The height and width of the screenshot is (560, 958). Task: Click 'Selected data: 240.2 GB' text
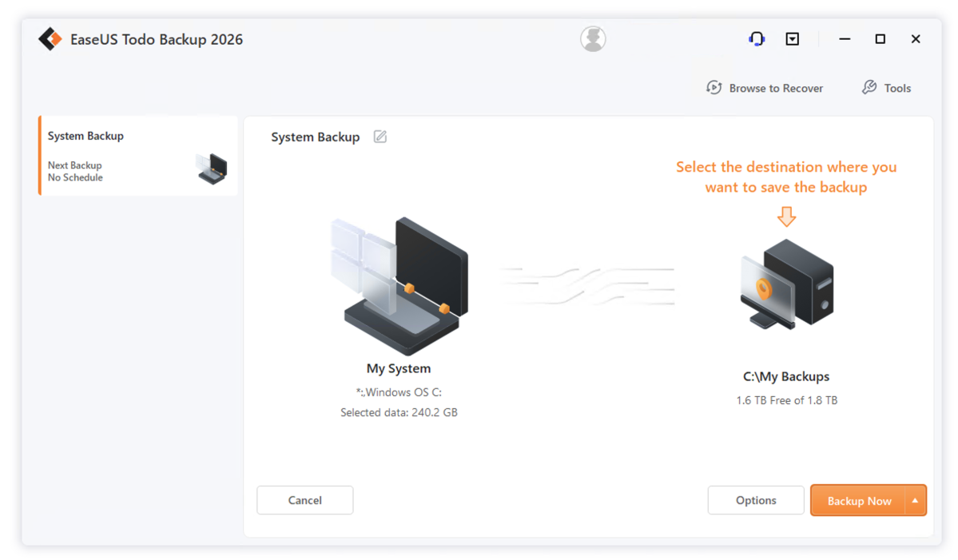pos(399,413)
